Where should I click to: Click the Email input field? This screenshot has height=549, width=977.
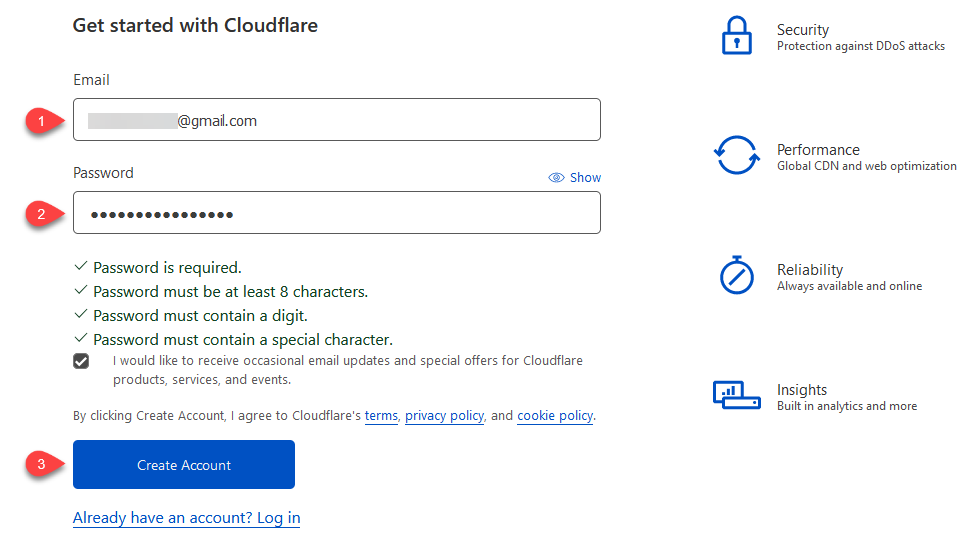pos(336,120)
